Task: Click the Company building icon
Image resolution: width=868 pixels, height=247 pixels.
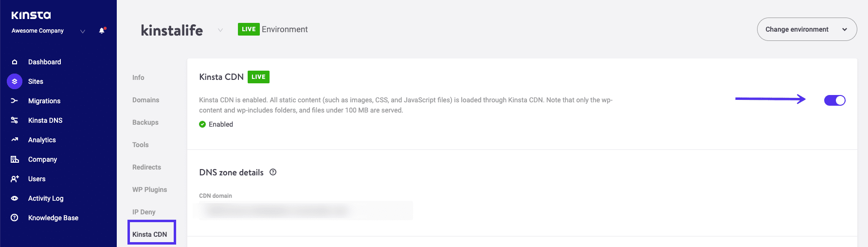Action: pos(15,159)
